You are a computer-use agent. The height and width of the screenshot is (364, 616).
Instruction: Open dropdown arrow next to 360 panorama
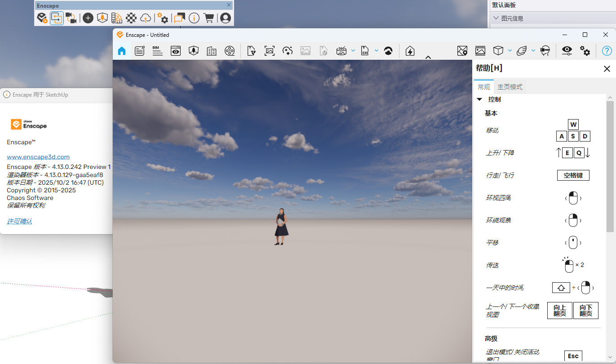pos(353,50)
